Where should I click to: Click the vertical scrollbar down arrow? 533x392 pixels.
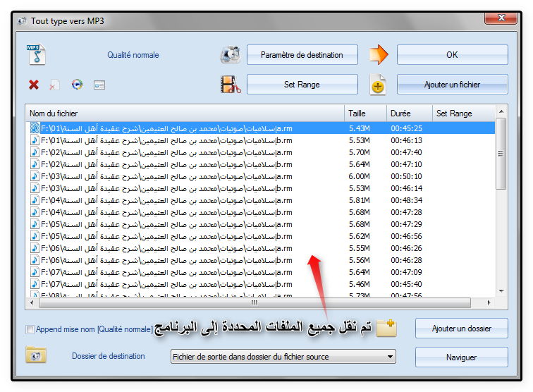pos(501,290)
